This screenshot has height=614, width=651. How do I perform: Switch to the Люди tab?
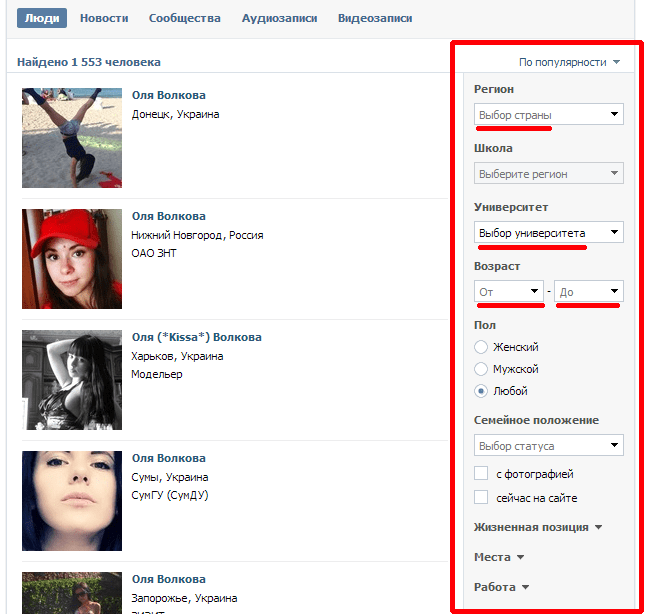click(42, 18)
